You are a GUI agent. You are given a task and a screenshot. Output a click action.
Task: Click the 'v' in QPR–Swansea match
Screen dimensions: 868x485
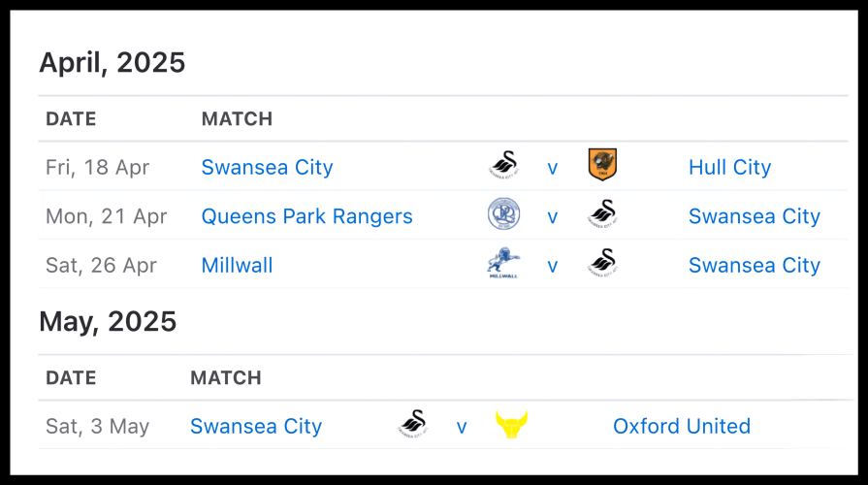click(x=553, y=217)
